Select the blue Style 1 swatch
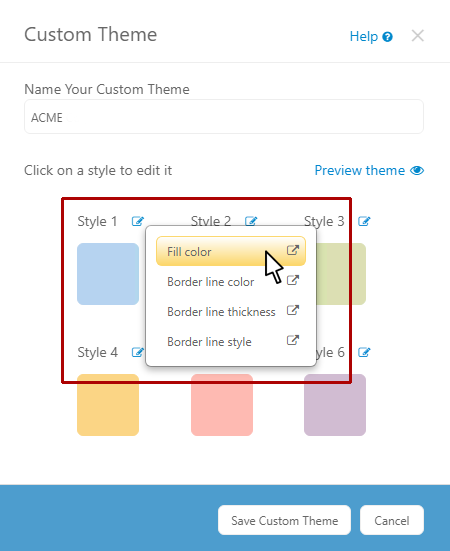The width and height of the screenshot is (450, 551). (x=108, y=274)
